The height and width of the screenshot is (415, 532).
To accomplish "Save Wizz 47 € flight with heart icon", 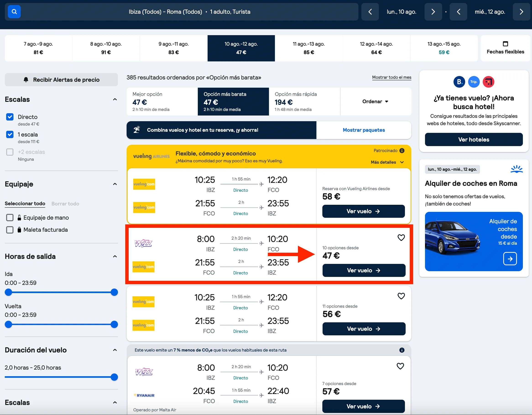I will point(401,237).
